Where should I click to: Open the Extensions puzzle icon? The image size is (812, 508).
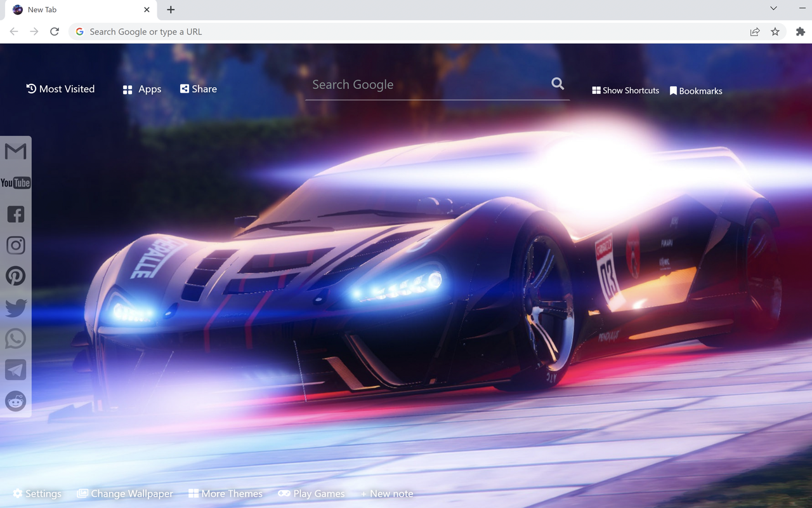point(801,32)
